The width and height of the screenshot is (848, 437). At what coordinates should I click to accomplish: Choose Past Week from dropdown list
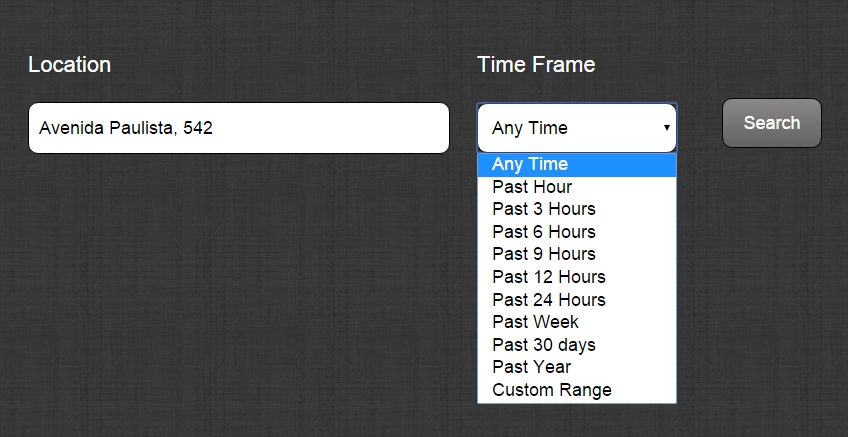coord(577,322)
